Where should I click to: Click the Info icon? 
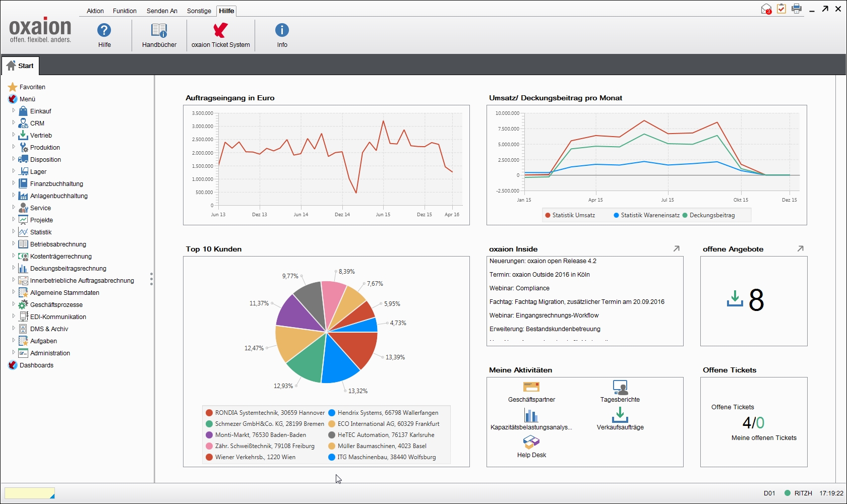click(x=281, y=34)
